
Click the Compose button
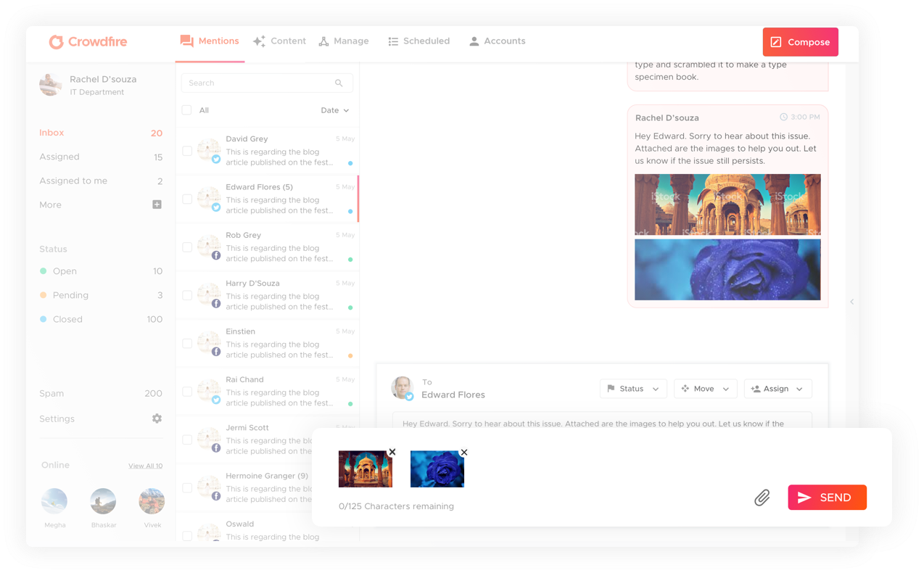[x=800, y=42]
